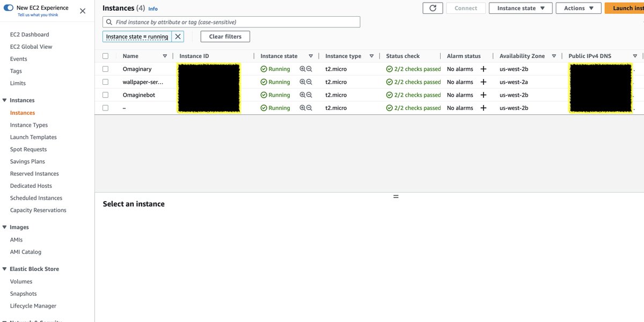Open Instance Types page
This screenshot has height=322, width=644.
point(29,125)
